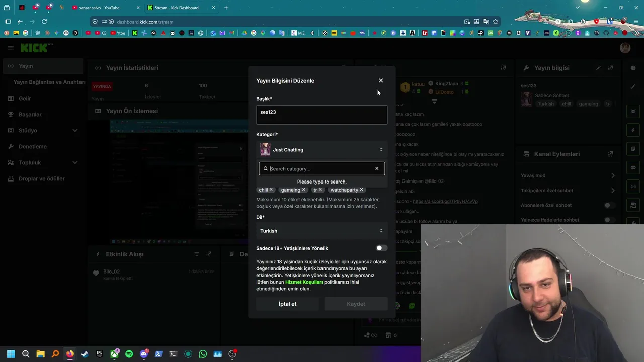
Task: Open the Hizmet Koşulları link
Action: [x=304, y=282]
